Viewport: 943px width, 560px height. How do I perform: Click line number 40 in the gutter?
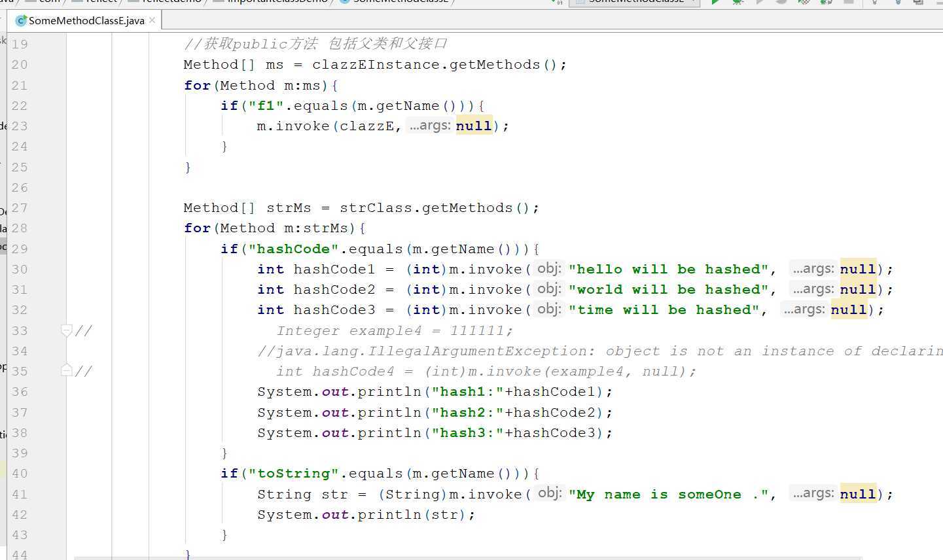[20, 473]
